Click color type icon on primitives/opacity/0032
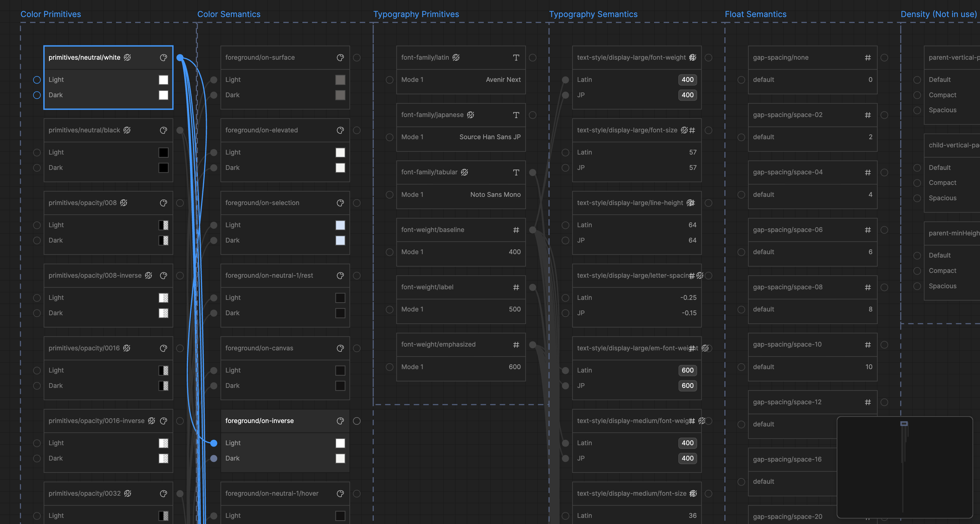The width and height of the screenshot is (980, 524). (163, 493)
